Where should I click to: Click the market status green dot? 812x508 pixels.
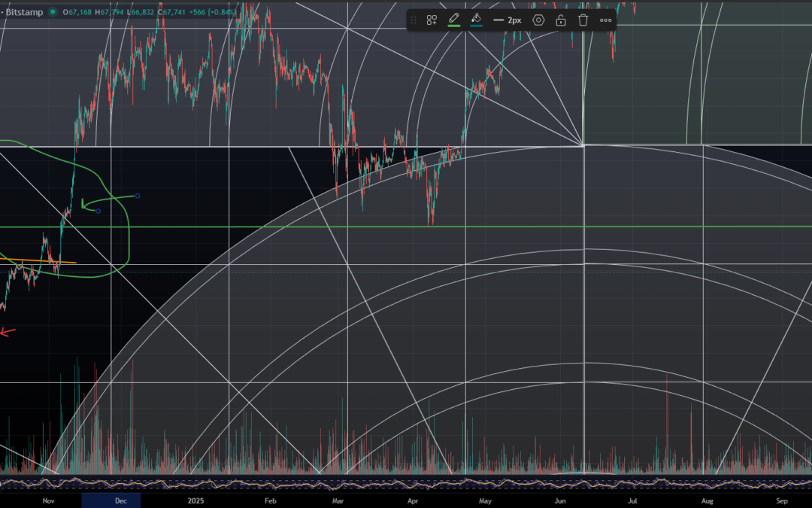[x=53, y=12]
